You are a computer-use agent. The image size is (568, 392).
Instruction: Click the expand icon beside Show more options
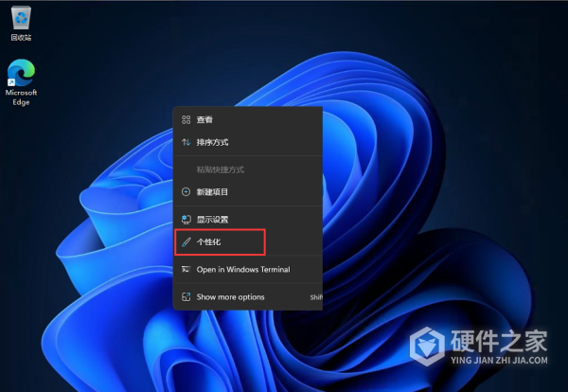[186, 297]
